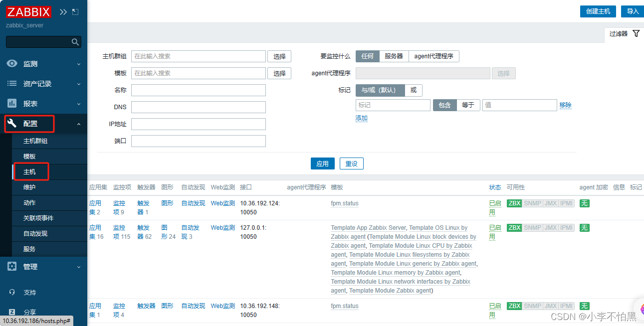Click the 导入 button
Viewport: 644px width, 326px height.
pyautogui.click(x=633, y=11)
